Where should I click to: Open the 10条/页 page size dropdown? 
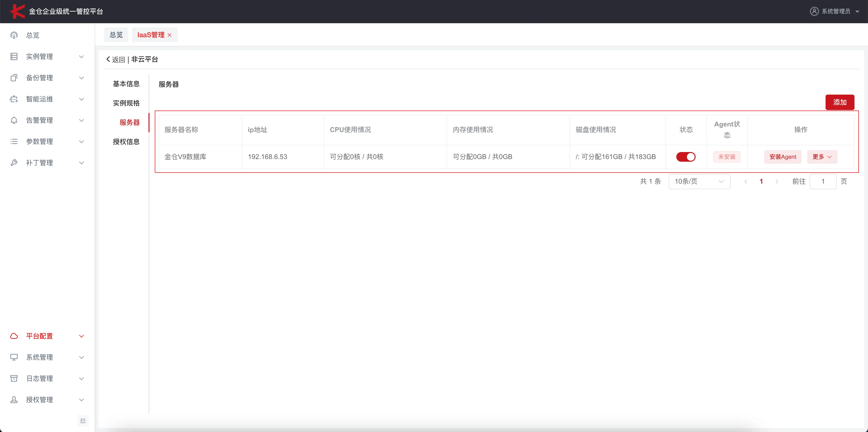click(x=699, y=181)
